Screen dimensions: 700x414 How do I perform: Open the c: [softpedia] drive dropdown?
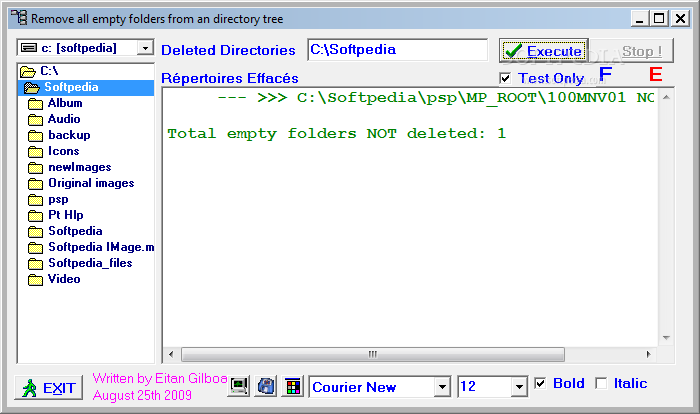145,48
